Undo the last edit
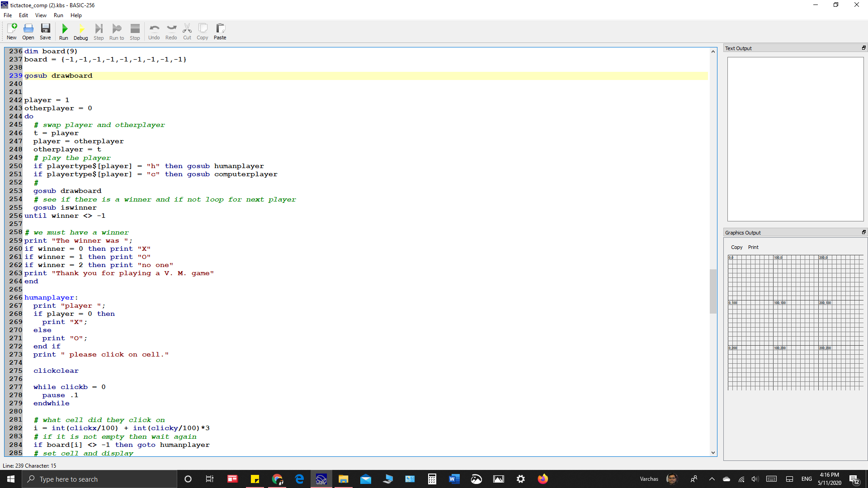Screen dimensions: 868x488 pos(154,32)
